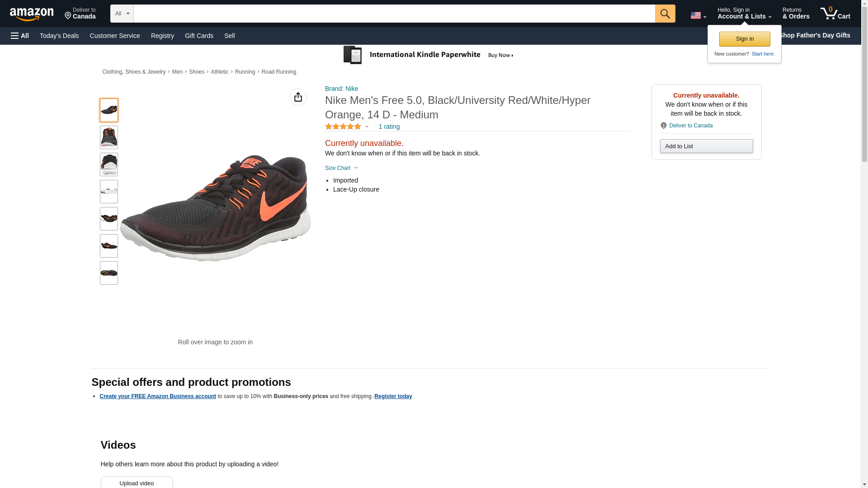Click the Deliver to Canada location icon
Screen dimensions: 868x488
tap(663, 126)
